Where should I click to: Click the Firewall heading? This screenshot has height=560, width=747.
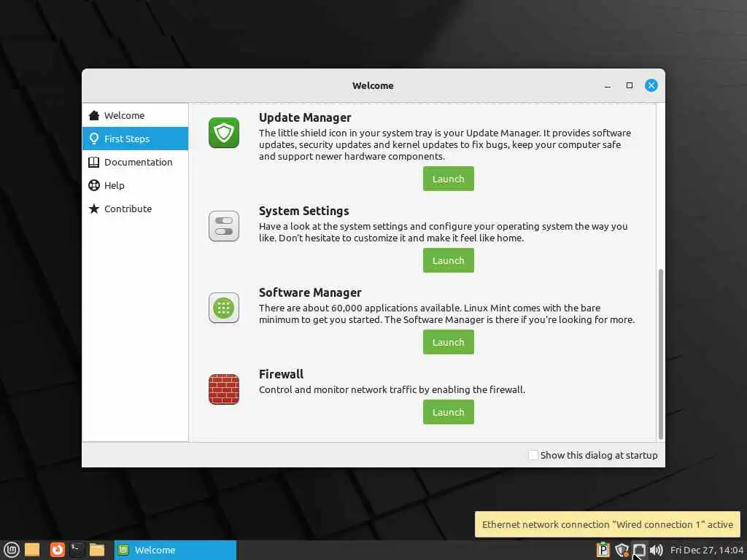tap(281, 374)
